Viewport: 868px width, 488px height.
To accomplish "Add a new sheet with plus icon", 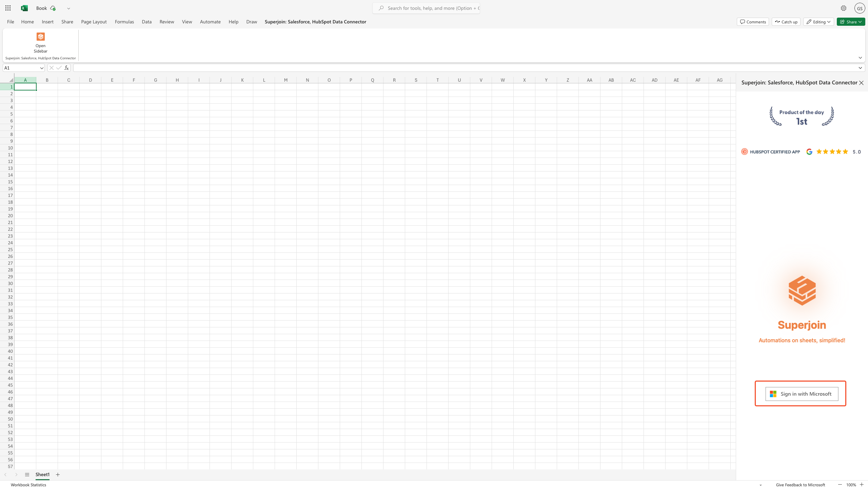I will tap(58, 474).
